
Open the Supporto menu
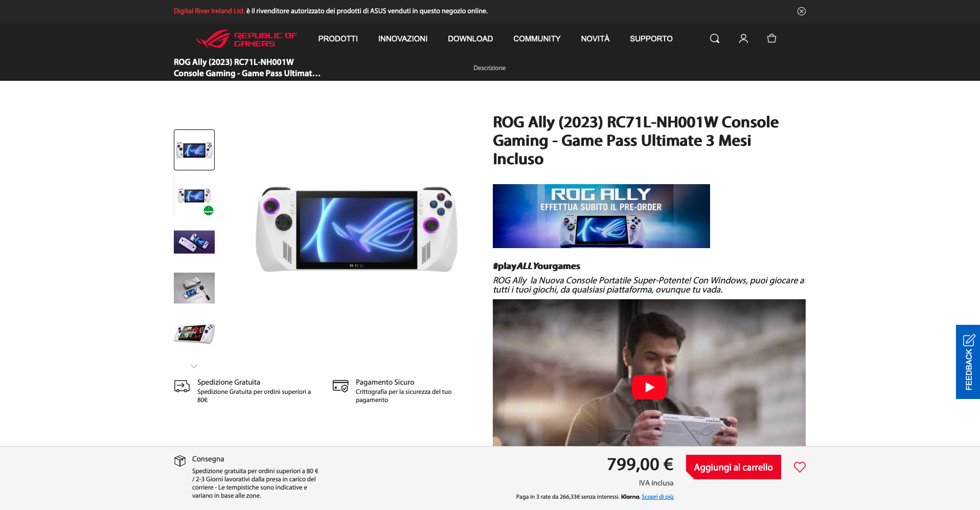coord(651,39)
